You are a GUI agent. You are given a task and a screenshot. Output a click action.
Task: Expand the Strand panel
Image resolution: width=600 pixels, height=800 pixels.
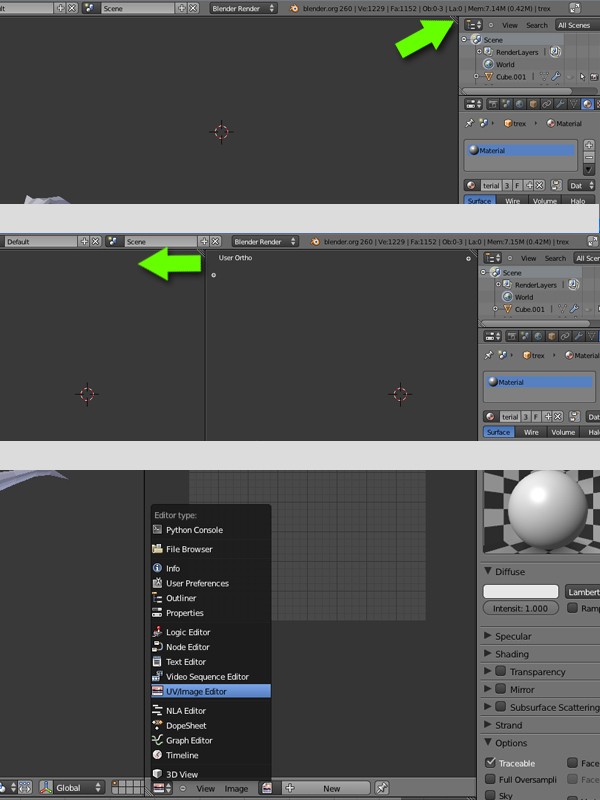(488, 724)
